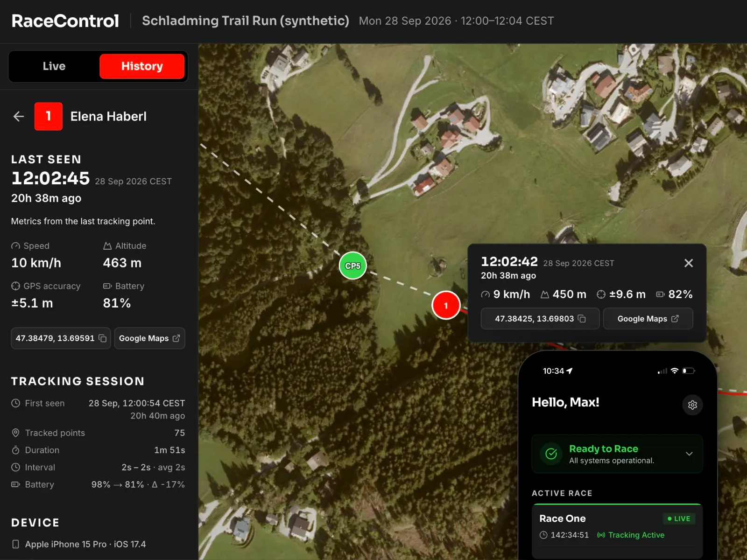Click the duration value 1m 51s

click(169, 450)
